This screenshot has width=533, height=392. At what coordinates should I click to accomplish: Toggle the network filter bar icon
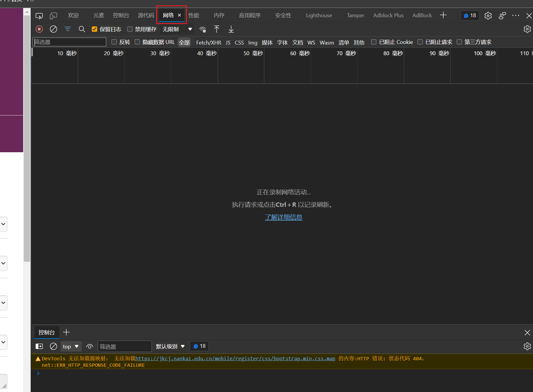click(x=68, y=29)
